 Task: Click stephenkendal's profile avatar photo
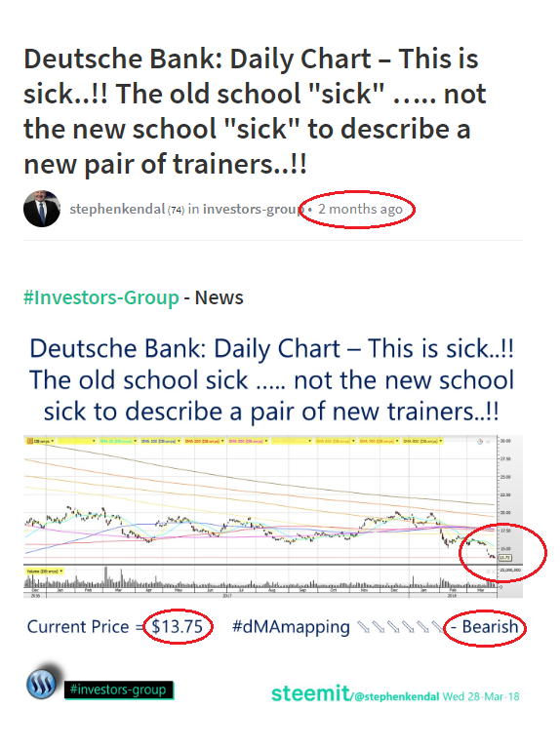(x=42, y=209)
